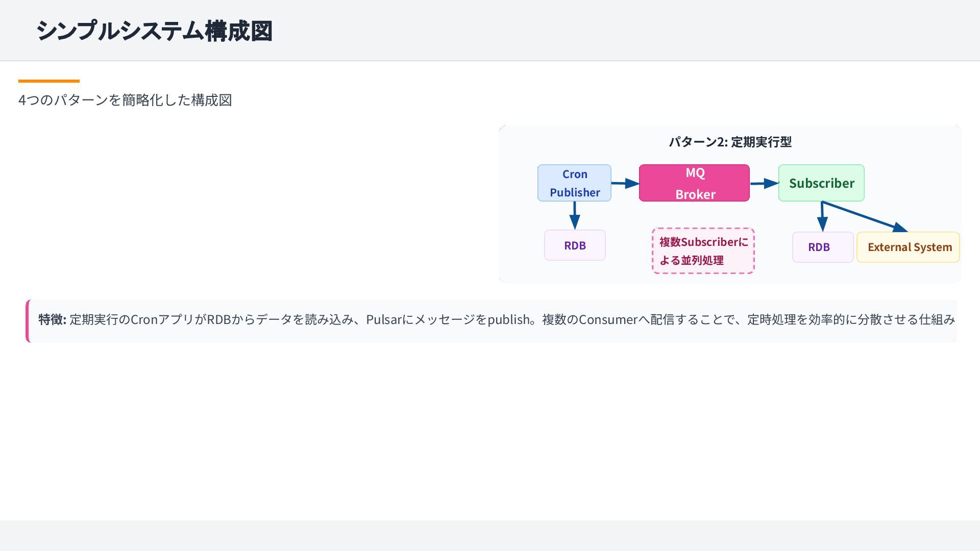Image resolution: width=980 pixels, height=551 pixels.
Task: Click arrow from Cron Publisher to MQ Broker
Action: (x=625, y=183)
